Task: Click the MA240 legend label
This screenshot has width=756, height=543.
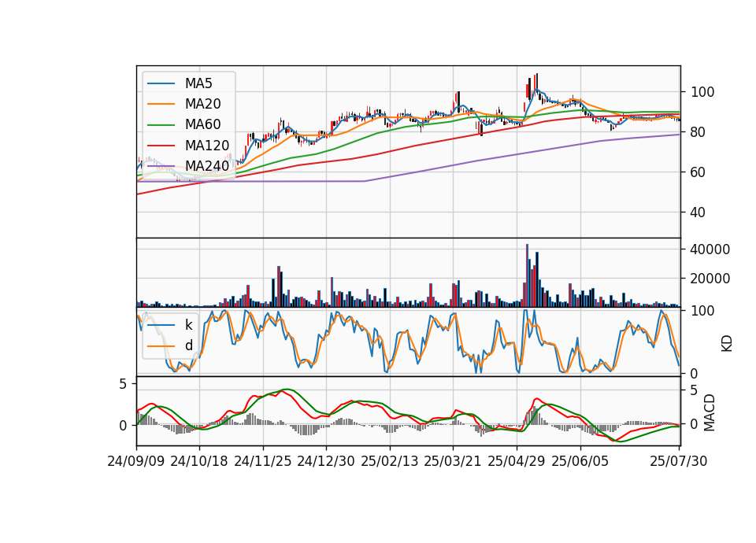Action: click(x=207, y=166)
